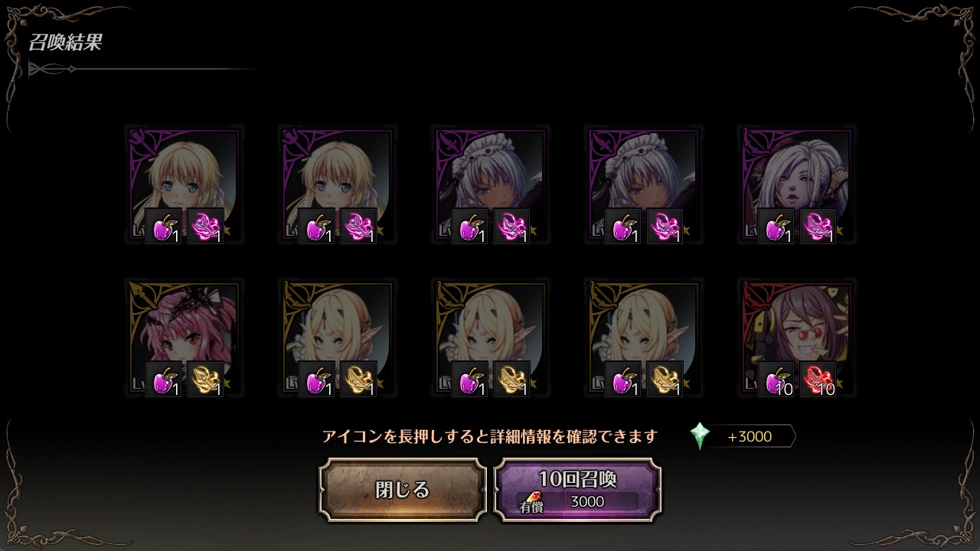Select the pink-haired character portrait

184,337
